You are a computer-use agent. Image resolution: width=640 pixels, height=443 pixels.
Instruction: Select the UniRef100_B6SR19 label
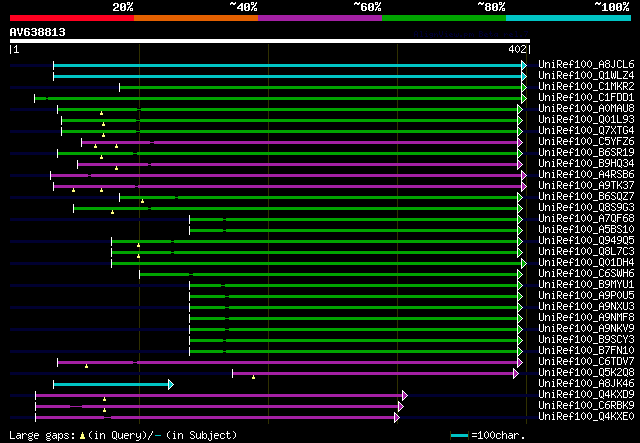coord(586,153)
